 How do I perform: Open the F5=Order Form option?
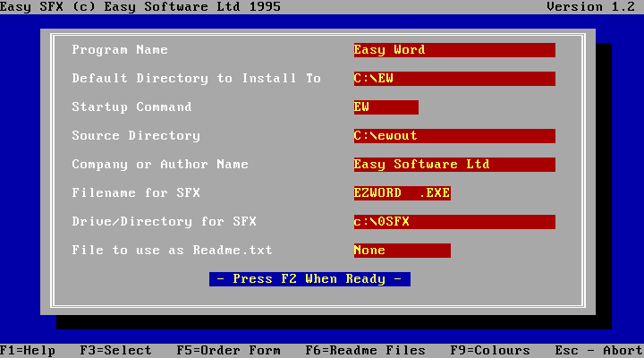(x=229, y=351)
